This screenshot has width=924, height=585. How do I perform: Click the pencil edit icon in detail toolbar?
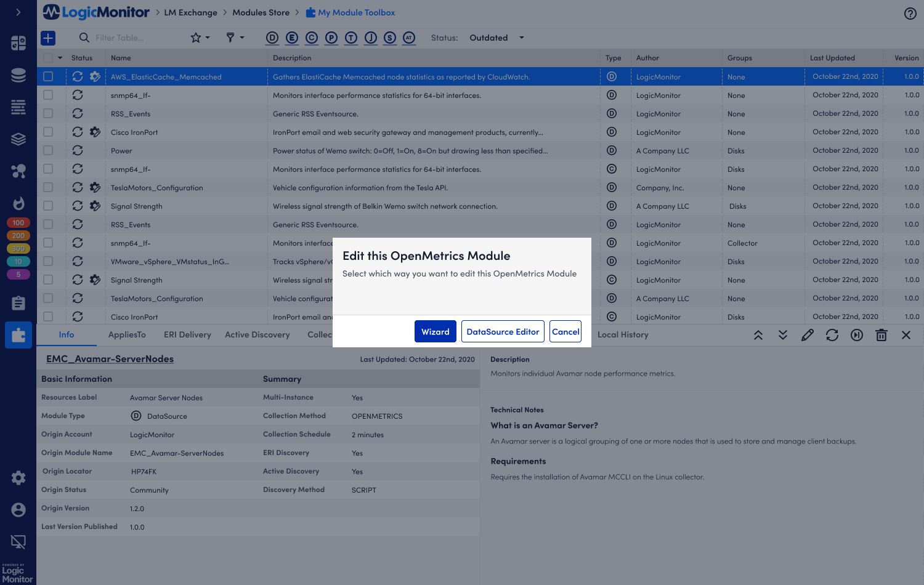(808, 335)
